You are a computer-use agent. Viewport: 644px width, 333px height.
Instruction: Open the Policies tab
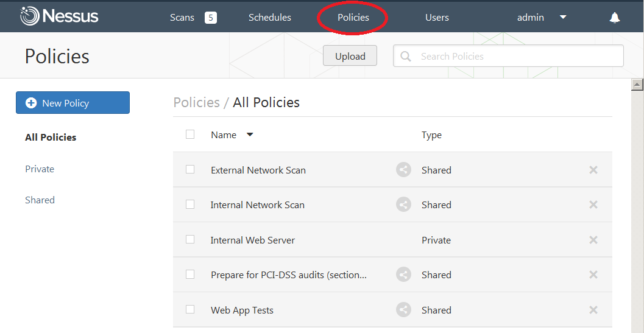tap(353, 18)
